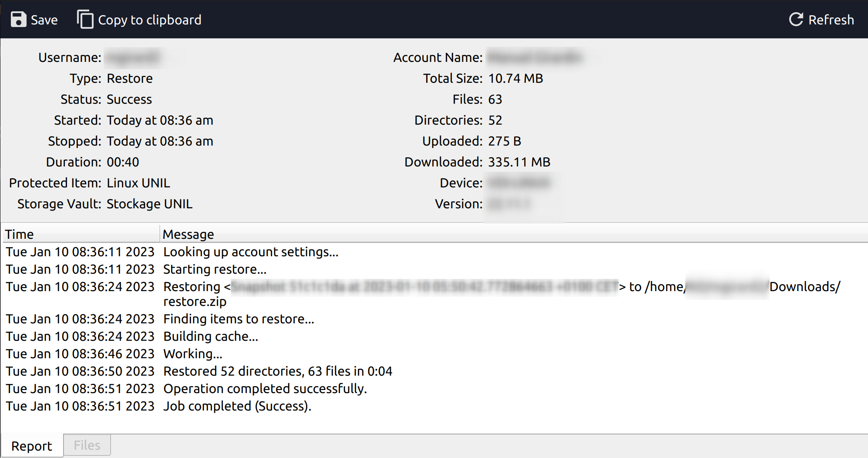Select the restore.zip log message row
Image resolution: width=868 pixels, height=458 pixels.
195,301
